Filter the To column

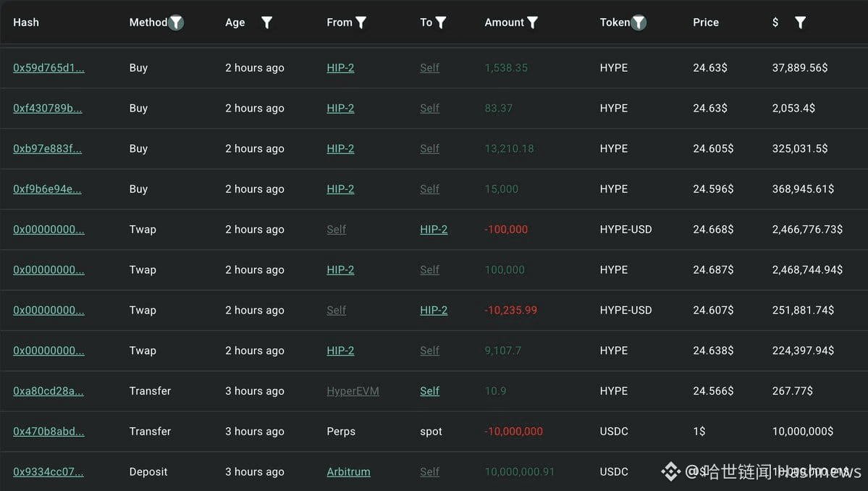tap(440, 22)
